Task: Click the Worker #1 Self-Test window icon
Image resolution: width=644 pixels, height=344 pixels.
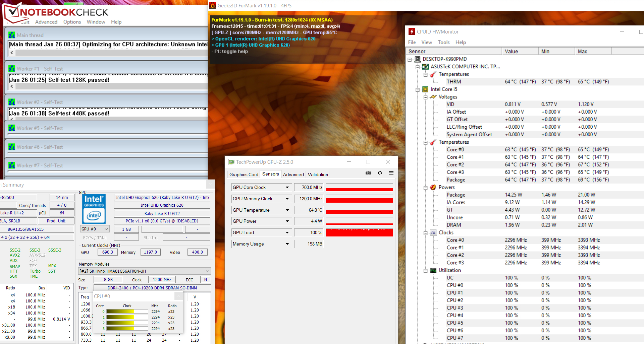Action: pos(12,69)
